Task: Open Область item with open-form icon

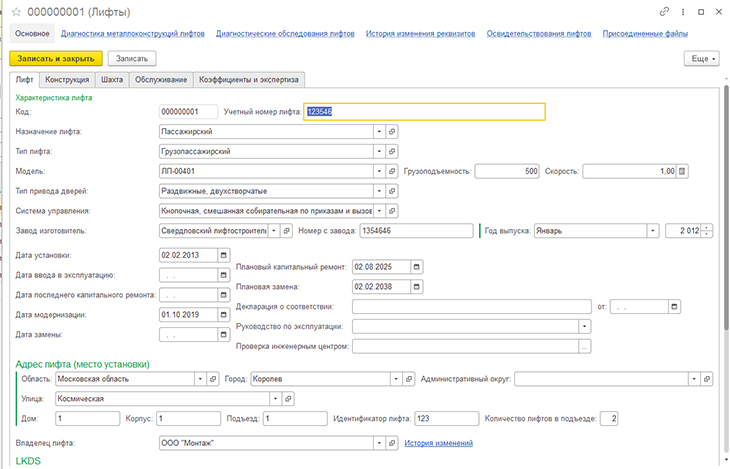Action: point(213,379)
